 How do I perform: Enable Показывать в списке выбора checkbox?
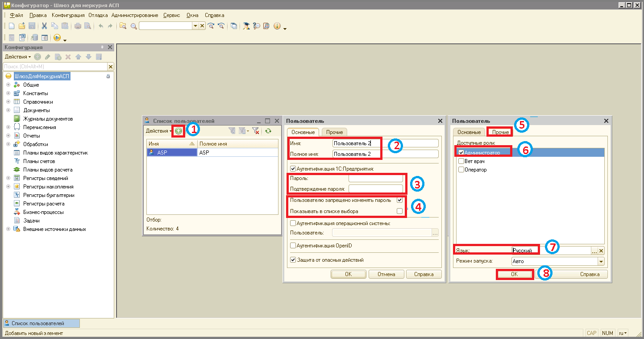pos(399,211)
